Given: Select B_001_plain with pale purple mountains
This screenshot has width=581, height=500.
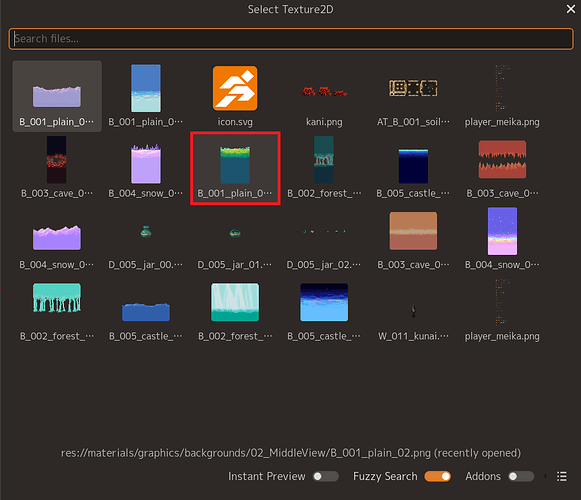Looking at the screenshot, I should (x=57, y=96).
